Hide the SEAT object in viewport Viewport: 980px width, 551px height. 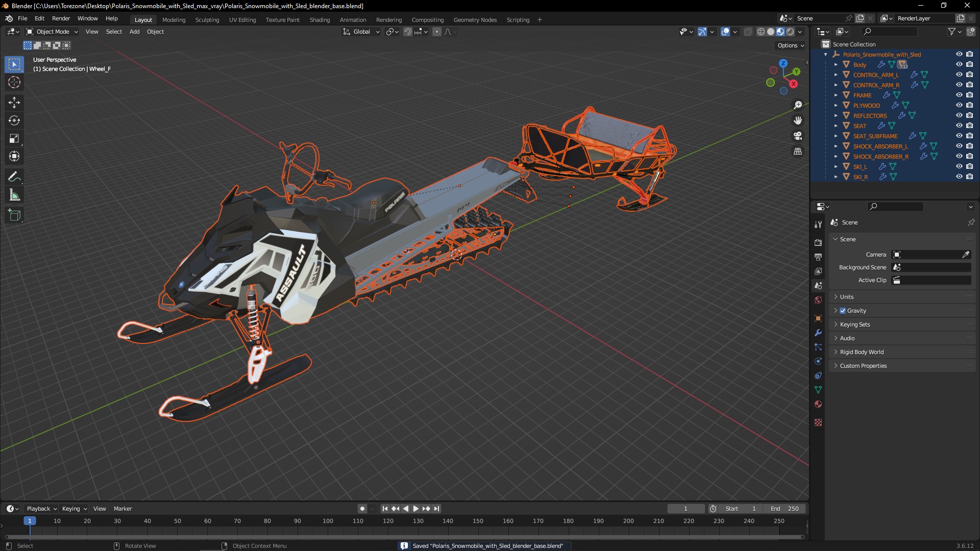tap(959, 126)
